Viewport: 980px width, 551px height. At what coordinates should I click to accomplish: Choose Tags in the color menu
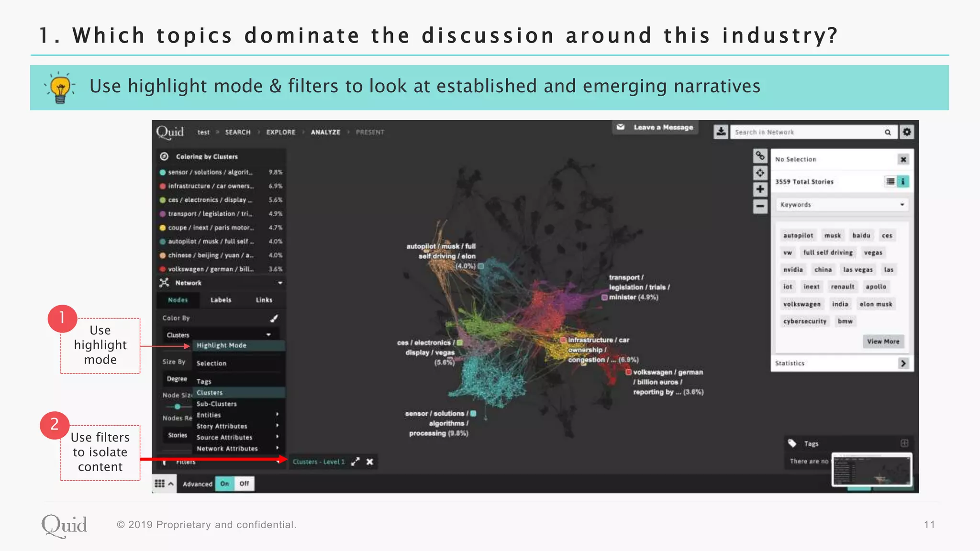[x=238, y=381]
